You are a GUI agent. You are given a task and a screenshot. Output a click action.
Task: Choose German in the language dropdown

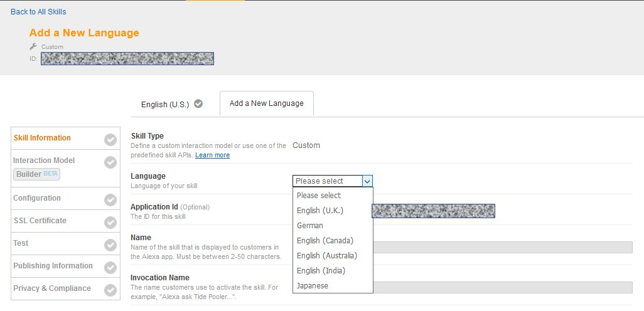310,226
